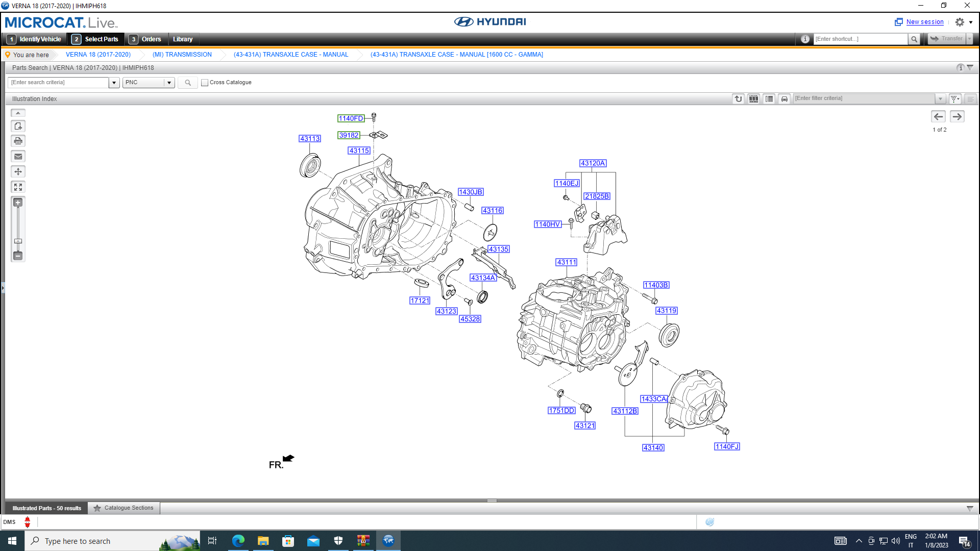The height and width of the screenshot is (551, 980).
Task: Select part callout 43120A
Action: 593,163
